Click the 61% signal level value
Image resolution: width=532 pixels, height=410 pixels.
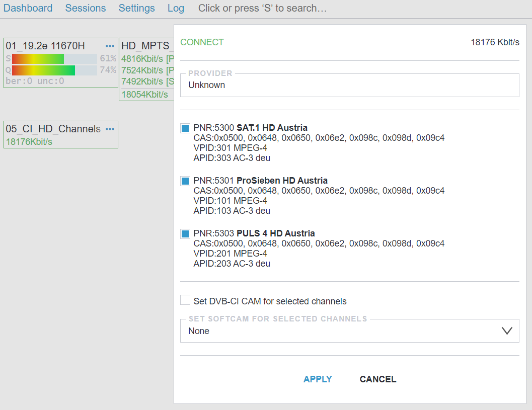108,59
